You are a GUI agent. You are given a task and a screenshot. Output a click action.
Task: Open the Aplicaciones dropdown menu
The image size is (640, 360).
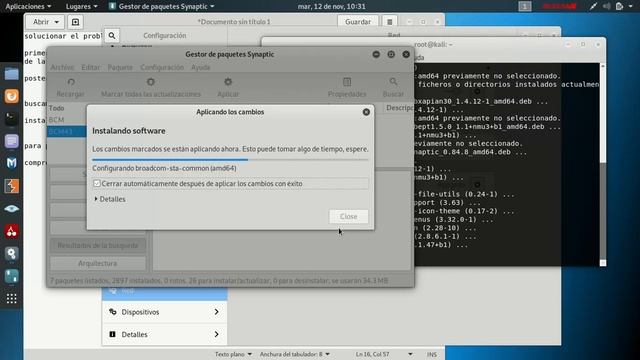28,6
